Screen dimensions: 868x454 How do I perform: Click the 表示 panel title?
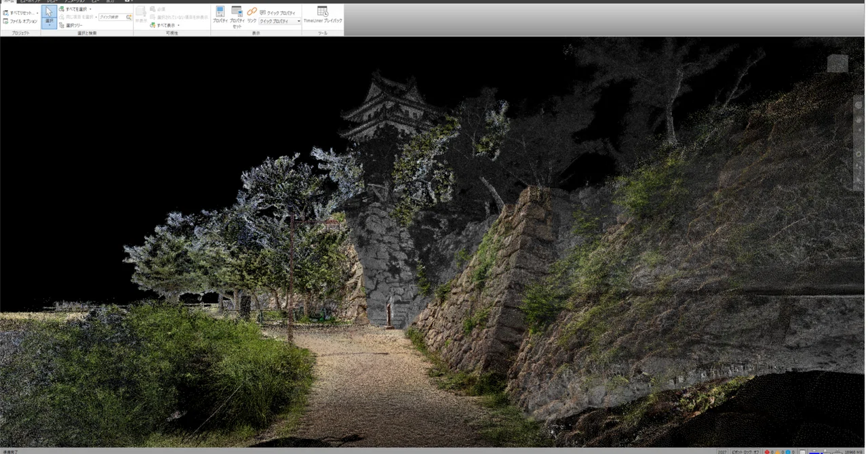point(256,33)
